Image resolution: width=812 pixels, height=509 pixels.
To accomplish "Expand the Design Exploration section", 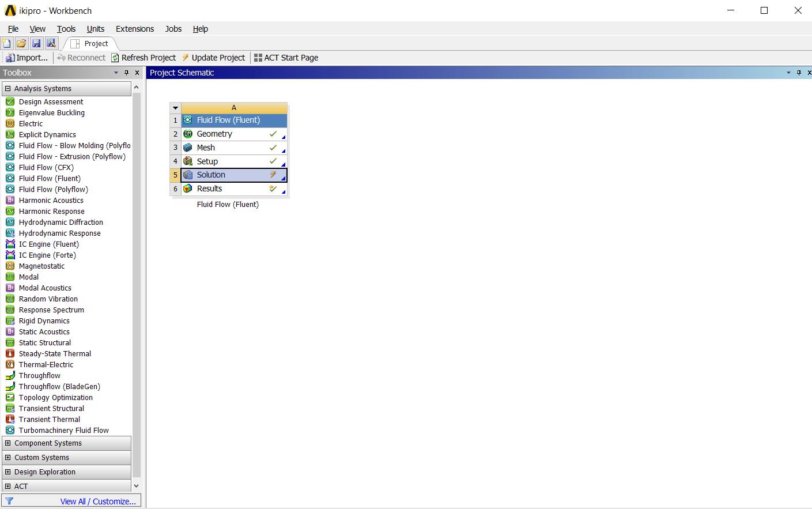I will pos(8,472).
